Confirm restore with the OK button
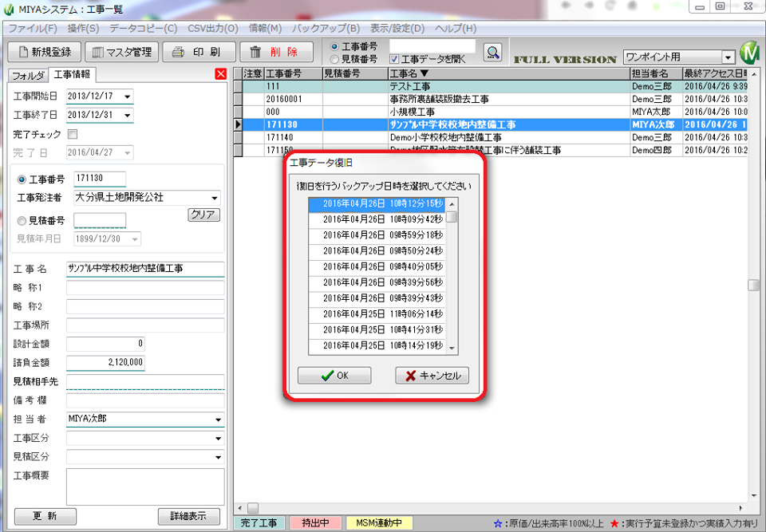Screen dimensions: 766x532 click(334, 375)
